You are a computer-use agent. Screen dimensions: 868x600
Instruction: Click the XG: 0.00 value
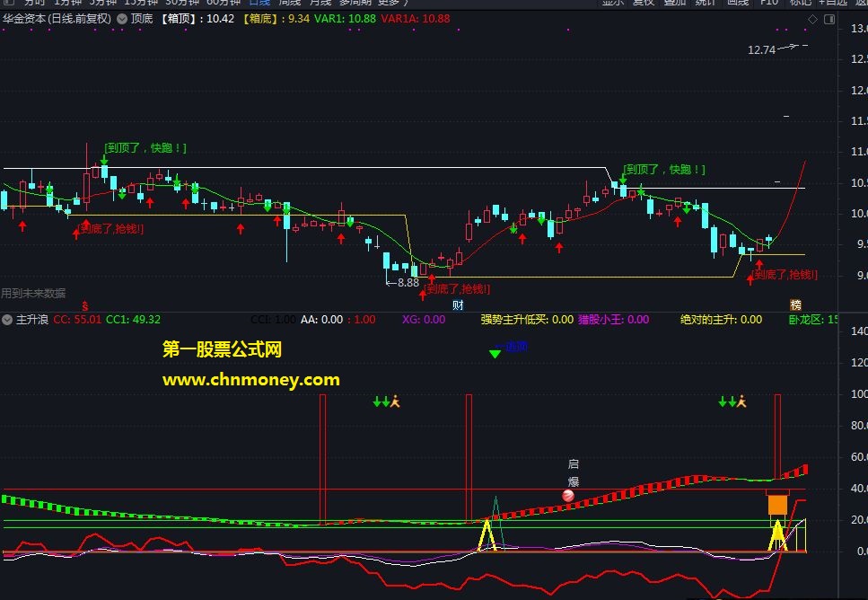click(x=424, y=320)
